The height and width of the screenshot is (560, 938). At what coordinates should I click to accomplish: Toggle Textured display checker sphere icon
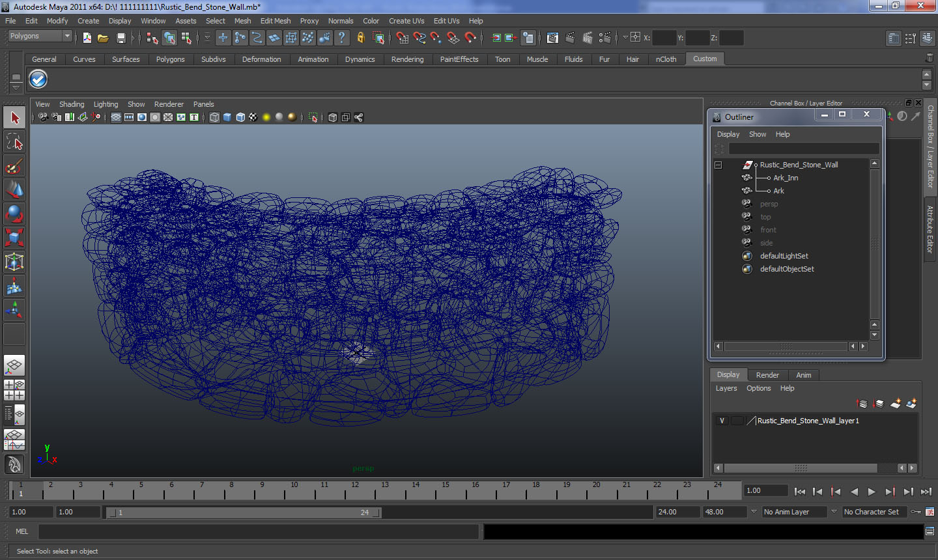[x=253, y=117]
